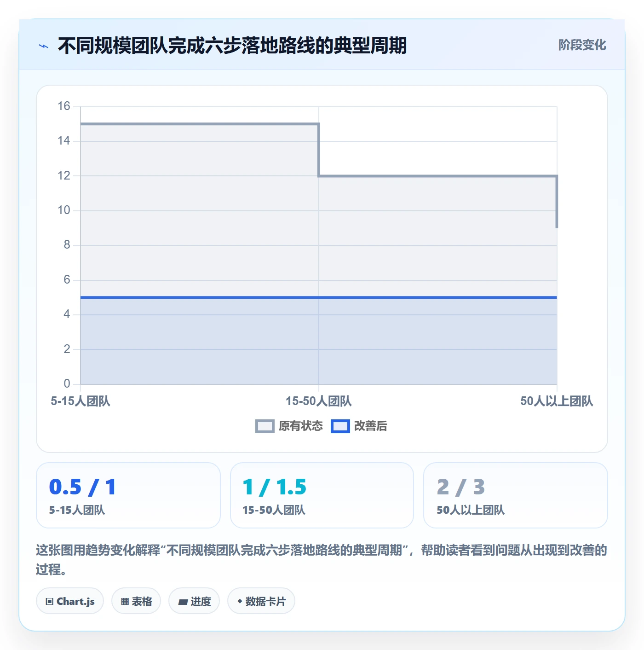Click the description paragraph starting 这张图用趋势变化解释

322,560
